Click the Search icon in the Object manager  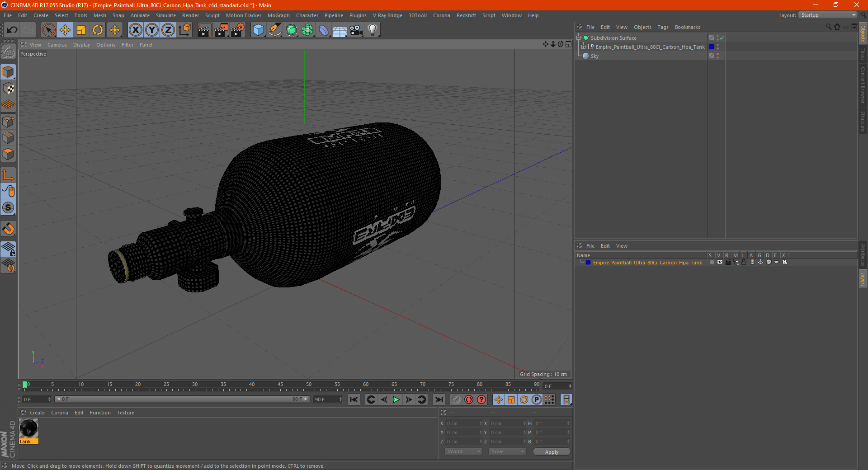click(x=828, y=27)
